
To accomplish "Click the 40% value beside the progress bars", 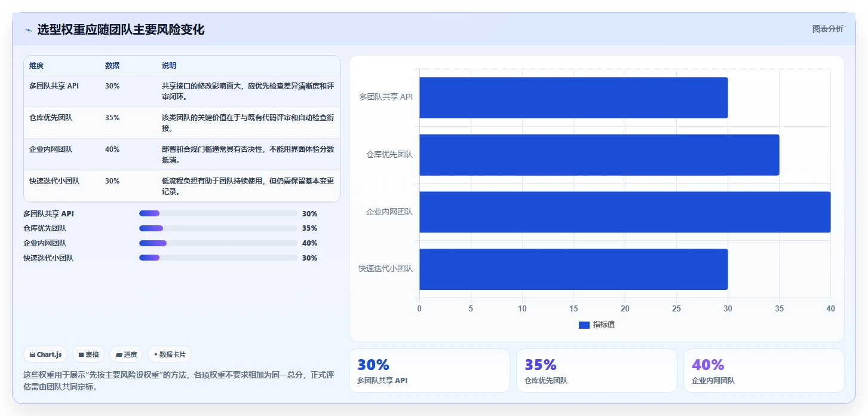I will pyautogui.click(x=309, y=243).
